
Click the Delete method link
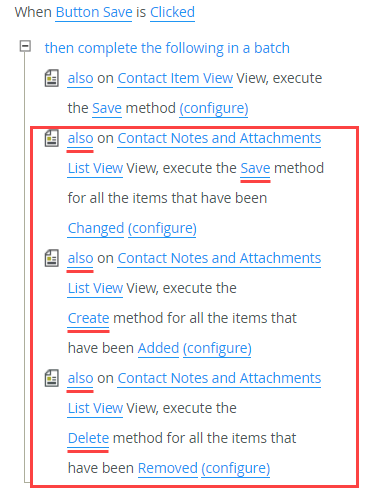pos(88,438)
